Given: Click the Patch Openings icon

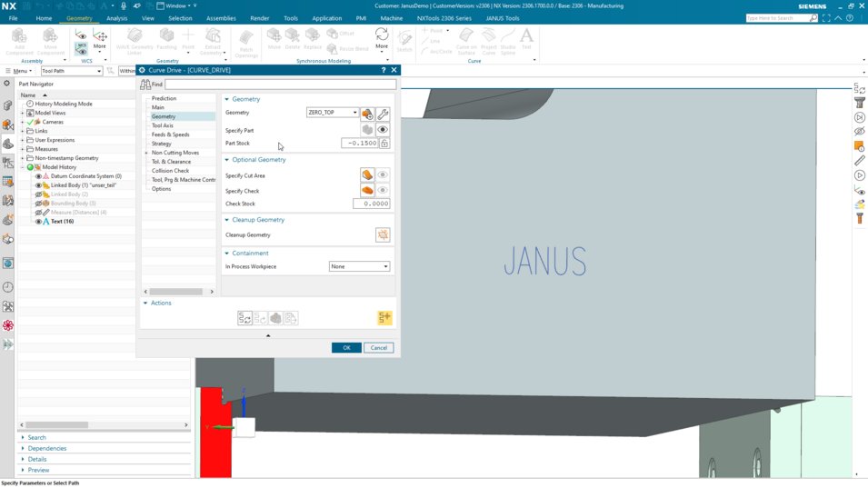Looking at the screenshot, I should (246, 45).
